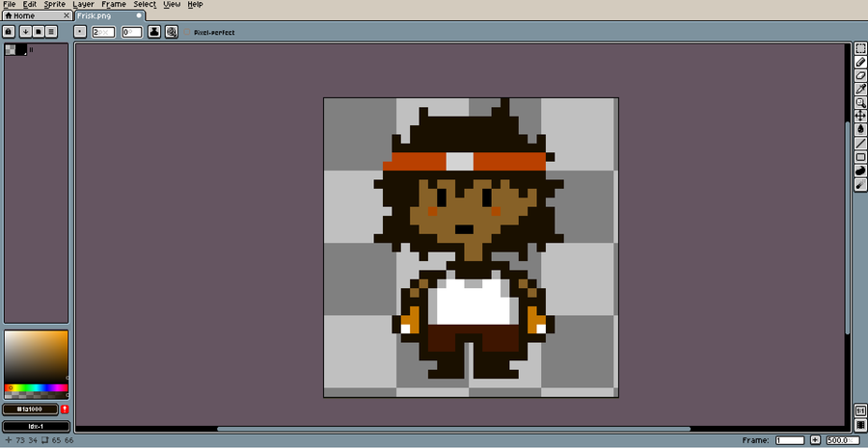Select the Zoom magnifier tool
Image resolution: width=868 pixels, height=448 pixels.
860,102
